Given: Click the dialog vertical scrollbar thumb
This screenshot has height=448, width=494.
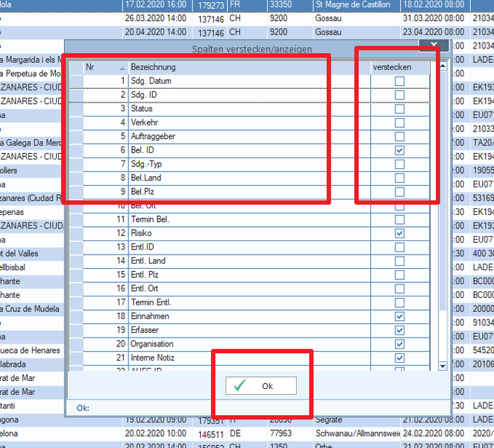Looking at the screenshot, I should [x=443, y=190].
